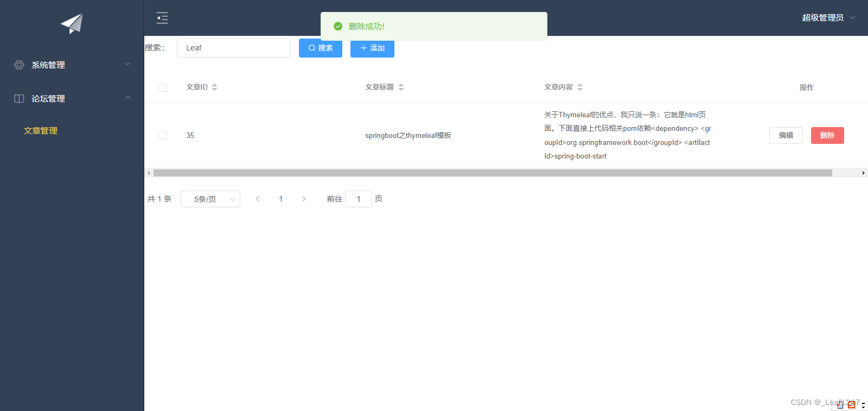Image resolution: width=868 pixels, height=411 pixels.
Task: Sort the 文章ID column
Action: click(214, 87)
